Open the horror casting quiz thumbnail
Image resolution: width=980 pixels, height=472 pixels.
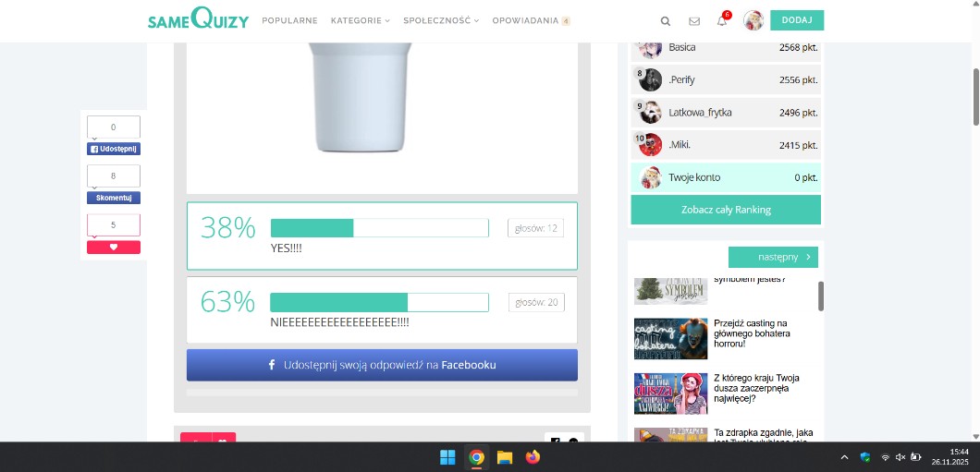click(670, 339)
